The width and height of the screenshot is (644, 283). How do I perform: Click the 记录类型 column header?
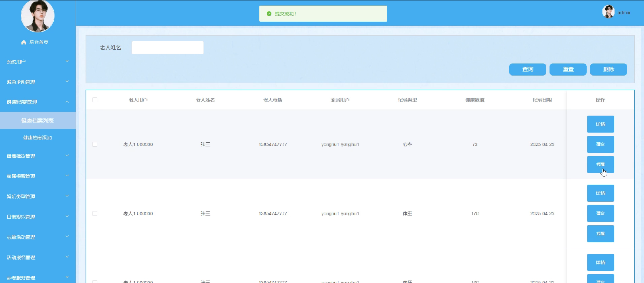point(407,100)
